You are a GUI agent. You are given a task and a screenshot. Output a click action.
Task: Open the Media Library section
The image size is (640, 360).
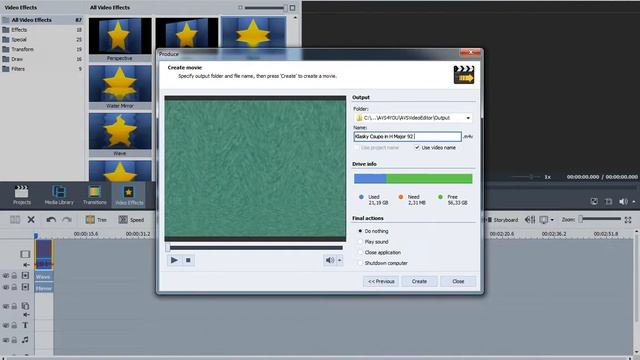coord(59,195)
